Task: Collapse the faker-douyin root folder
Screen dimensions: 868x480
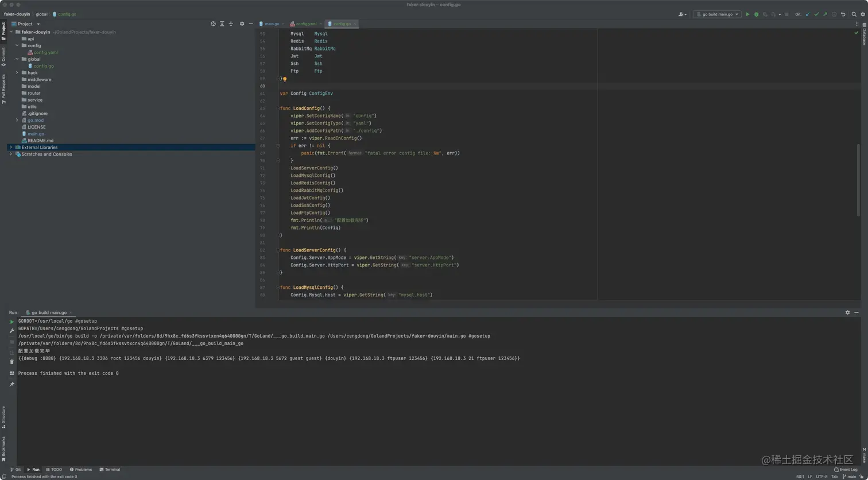Action: pyautogui.click(x=10, y=32)
